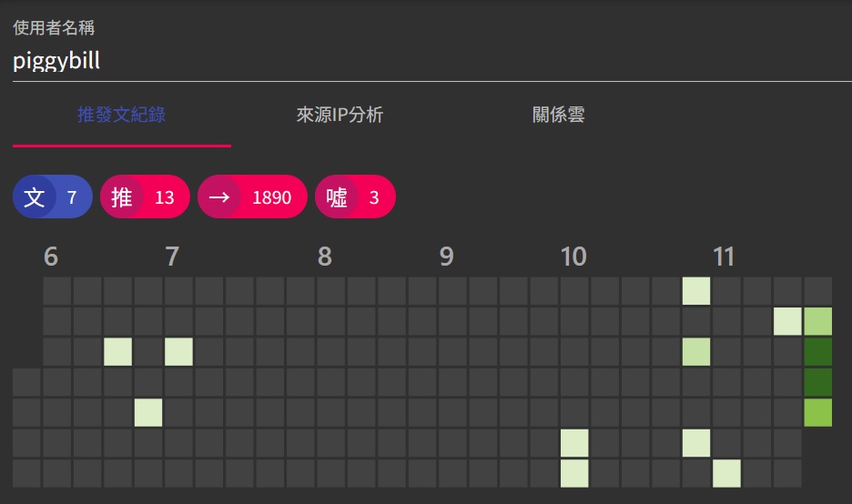Switch to the 推發文紀錄 tab
Viewport: 852px width, 504px height.
121,116
